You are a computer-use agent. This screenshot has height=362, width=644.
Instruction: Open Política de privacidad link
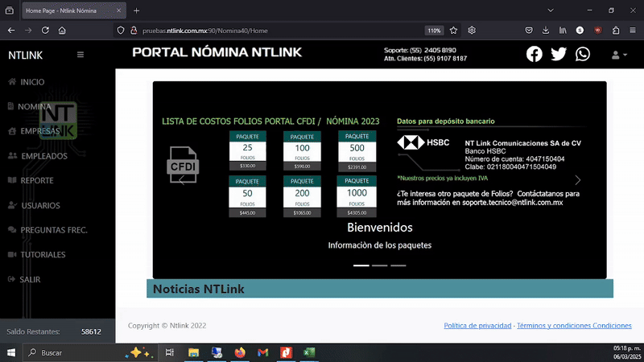[477, 326]
